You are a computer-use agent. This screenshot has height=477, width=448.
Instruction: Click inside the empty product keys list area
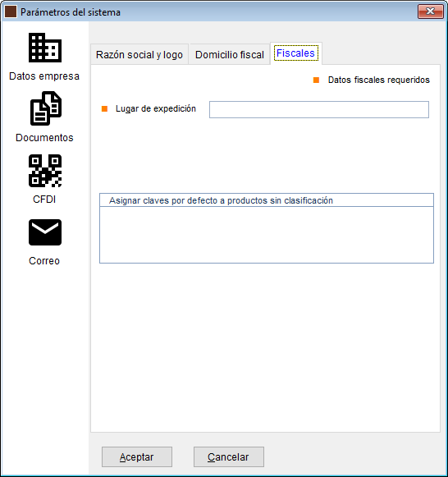point(266,235)
